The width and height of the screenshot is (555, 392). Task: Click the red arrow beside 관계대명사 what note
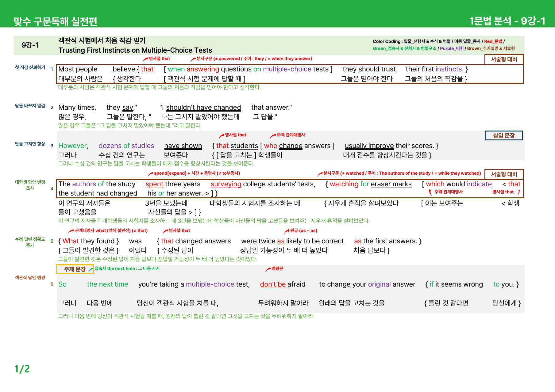(x=71, y=231)
